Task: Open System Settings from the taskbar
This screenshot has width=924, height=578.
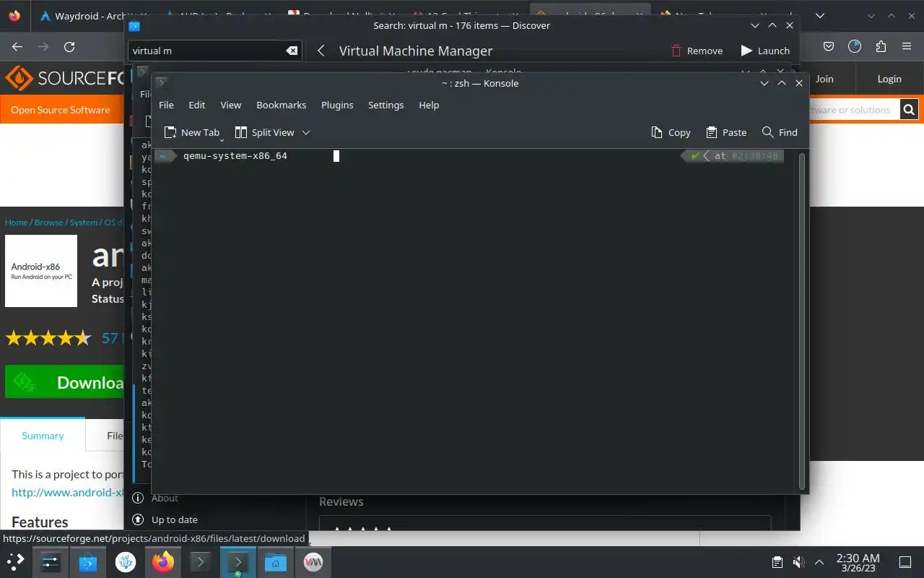Action: pos(50,561)
